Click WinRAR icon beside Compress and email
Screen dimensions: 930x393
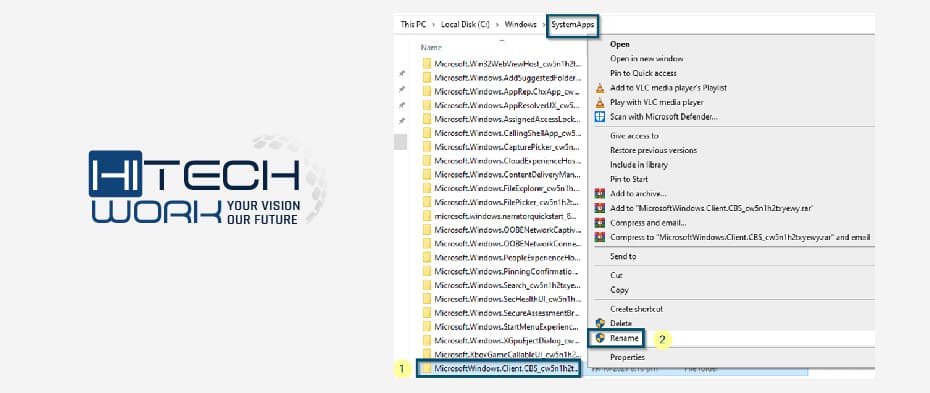(x=600, y=223)
